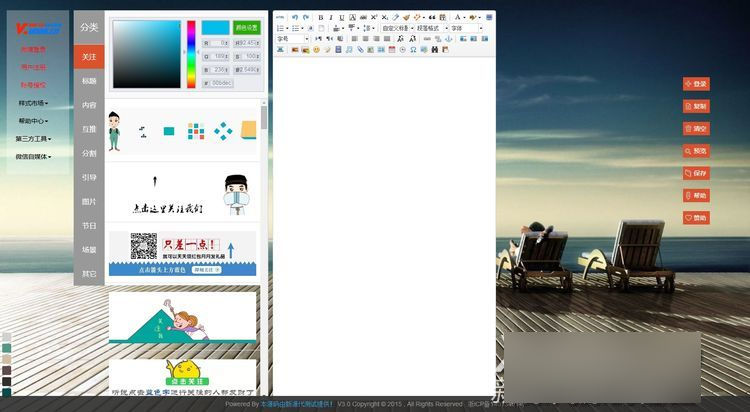Image resolution: width=750 pixels, height=412 pixels.
Task: Expand the 第三方工具 menu
Action: [x=33, y=139]
